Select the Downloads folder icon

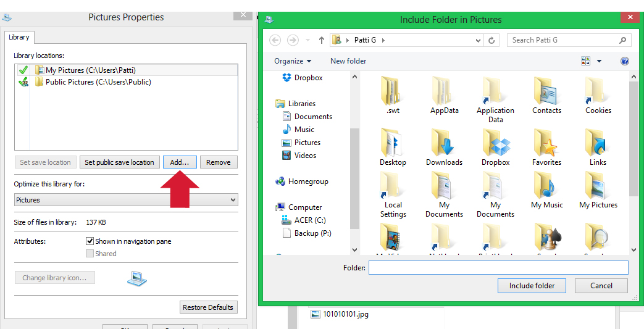pos(444,143)
